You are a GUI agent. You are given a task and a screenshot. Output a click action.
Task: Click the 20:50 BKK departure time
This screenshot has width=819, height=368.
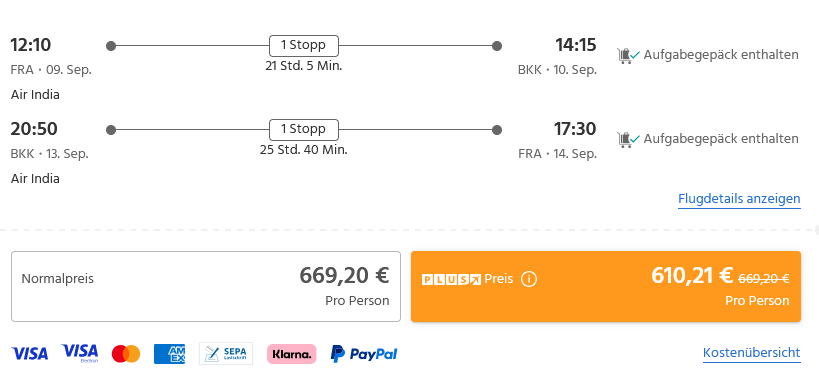[x=34, y=129]
